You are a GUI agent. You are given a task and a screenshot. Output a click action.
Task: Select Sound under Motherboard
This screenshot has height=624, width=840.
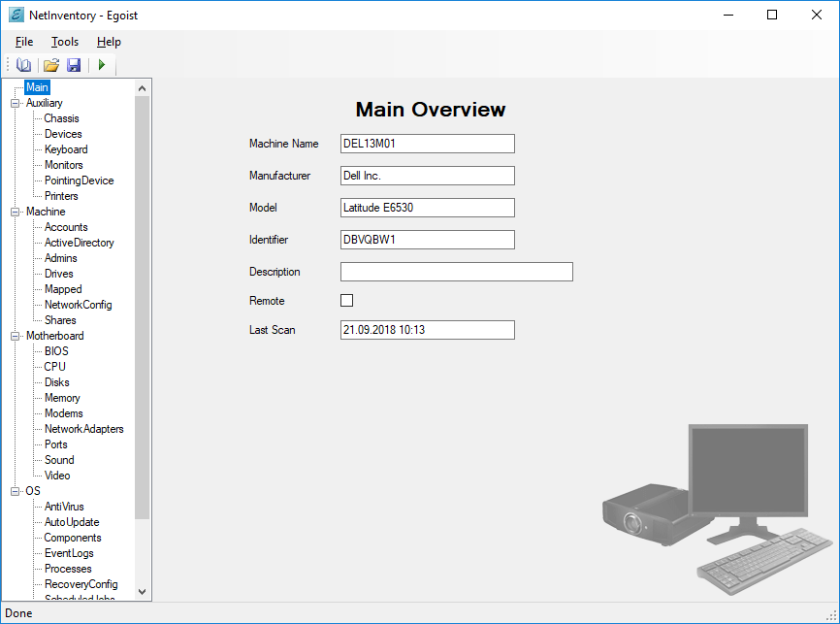coord(59,461)
